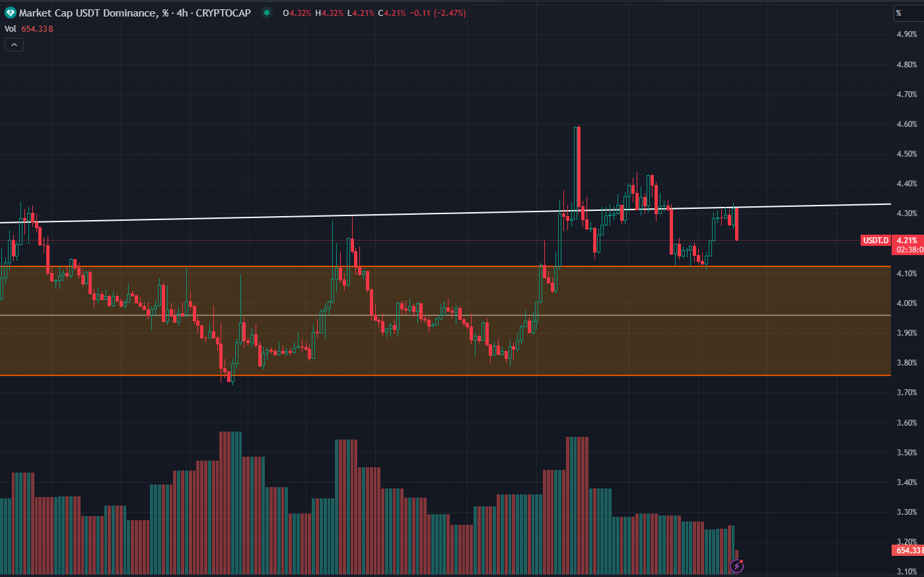Select the high value 'H4.32%'
Screen dimensions: 924x577
(x=329, y=13)
